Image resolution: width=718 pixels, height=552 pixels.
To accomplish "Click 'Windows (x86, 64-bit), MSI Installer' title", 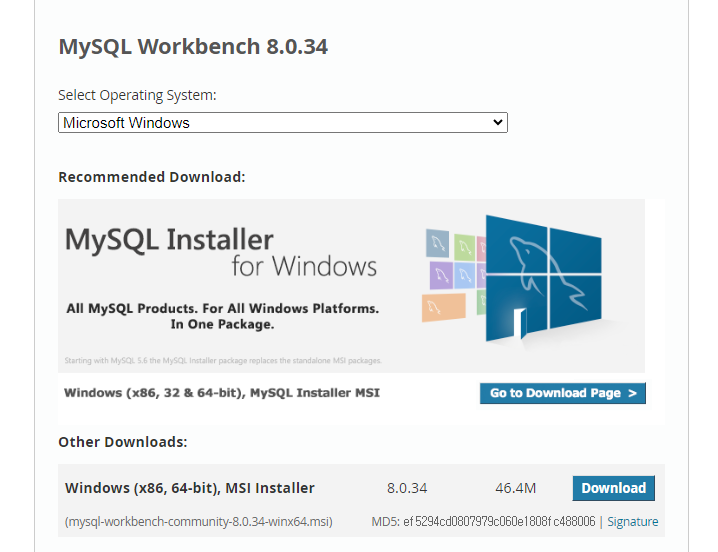I will point(190,488).
